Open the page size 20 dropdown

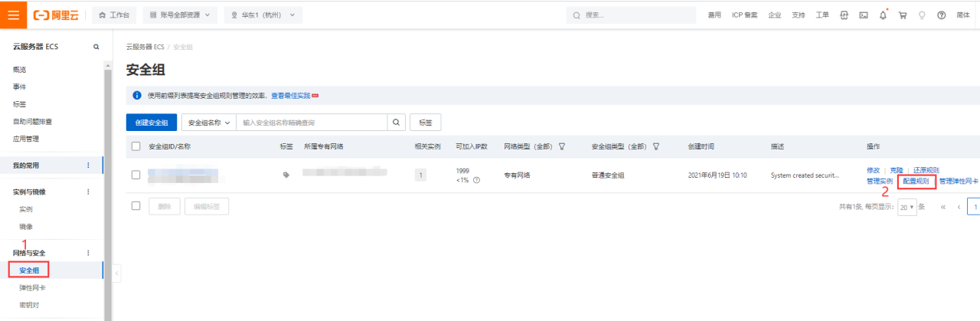[x=906, y=207]
